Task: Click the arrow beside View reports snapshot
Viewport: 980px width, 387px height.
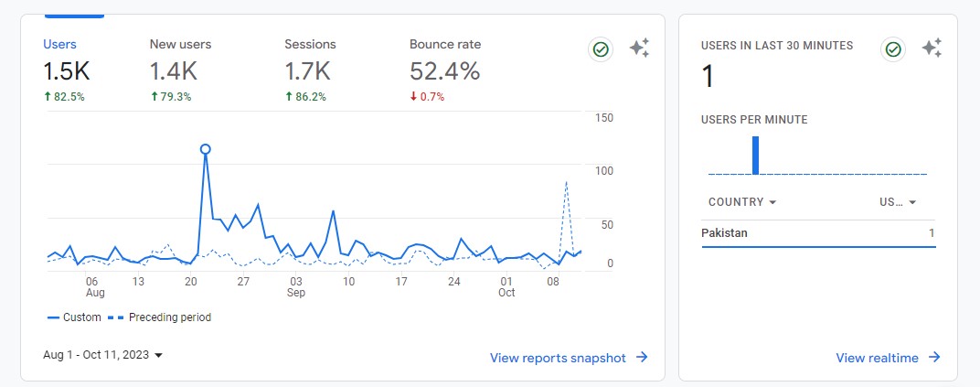Action: coord(643,358)
